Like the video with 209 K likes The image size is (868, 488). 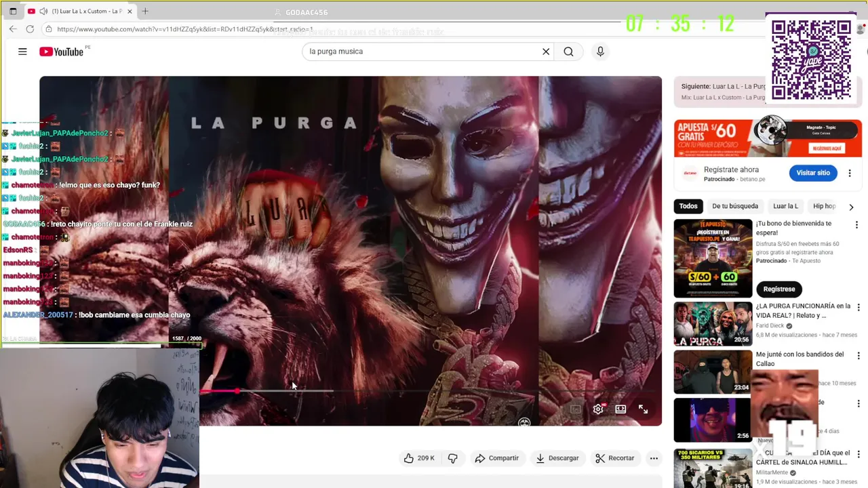coord(418,458)
